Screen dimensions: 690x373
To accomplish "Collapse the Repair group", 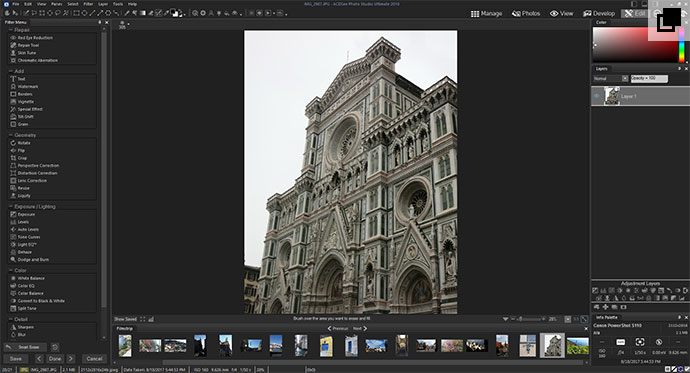I will (11, 30).
